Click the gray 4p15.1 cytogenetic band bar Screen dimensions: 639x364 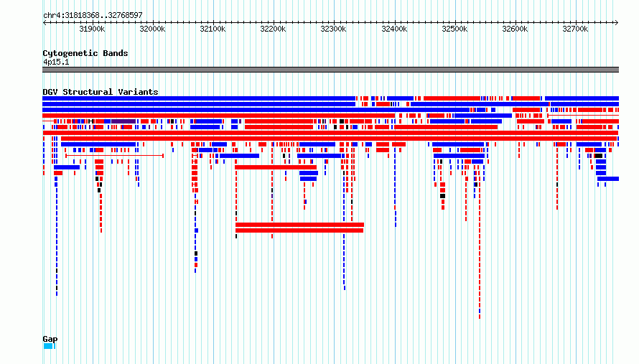[330, 70]
